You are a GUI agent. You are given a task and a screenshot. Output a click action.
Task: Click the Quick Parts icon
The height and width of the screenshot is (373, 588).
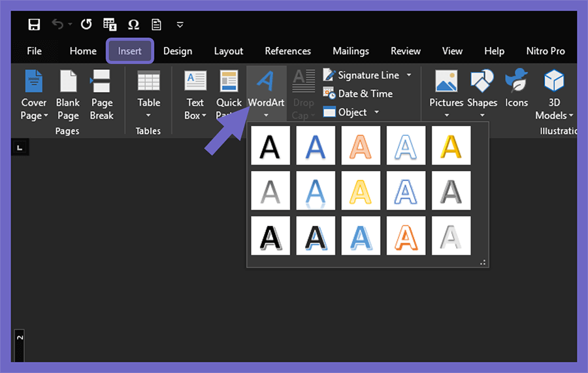[229, 81]
